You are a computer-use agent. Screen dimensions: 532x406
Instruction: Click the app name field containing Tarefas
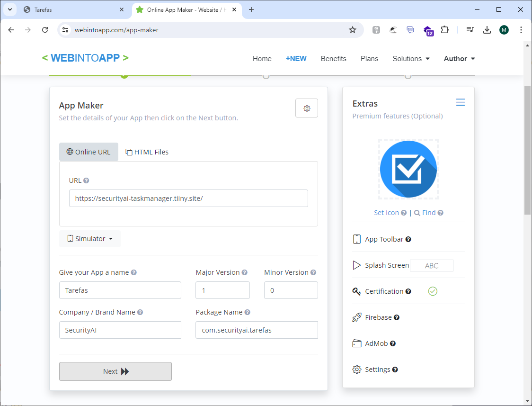click(x=120, y=290)
